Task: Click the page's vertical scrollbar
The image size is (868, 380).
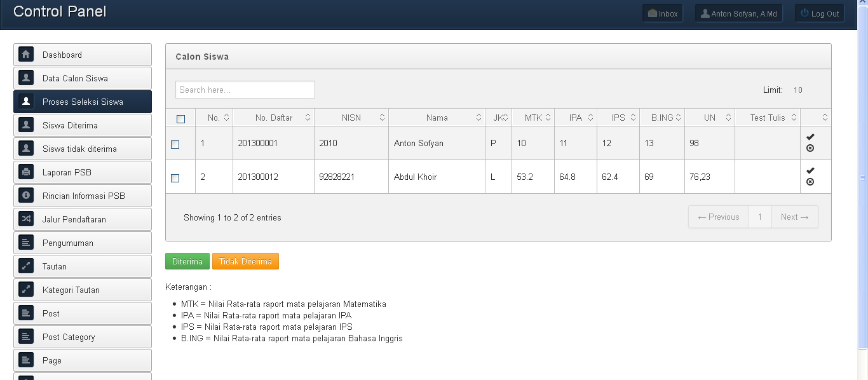Action: [862, 178]
